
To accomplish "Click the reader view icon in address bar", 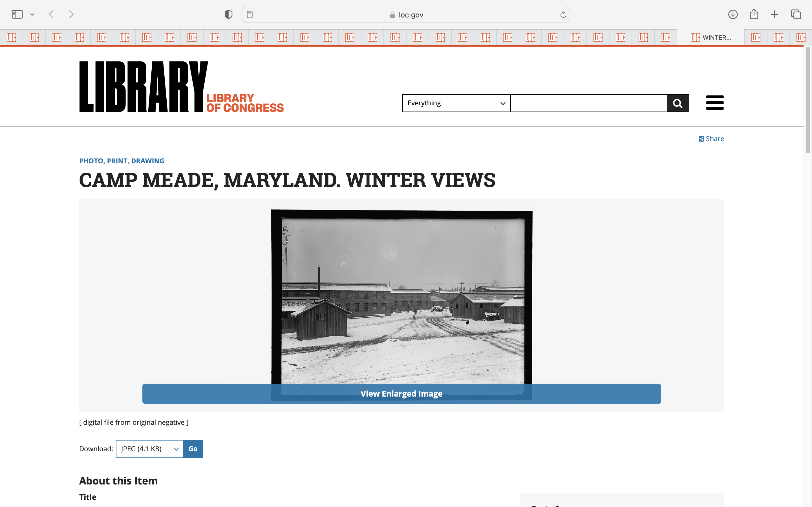I will (250, 14).
